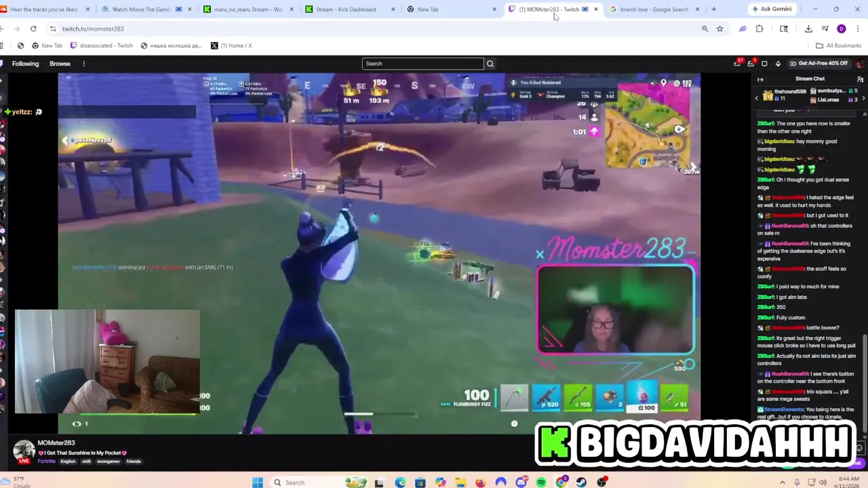Open the Twitch user avatar menu
The width and height of the screenshot is (868, 488).
pyautogui.click(x=859, y=63)
